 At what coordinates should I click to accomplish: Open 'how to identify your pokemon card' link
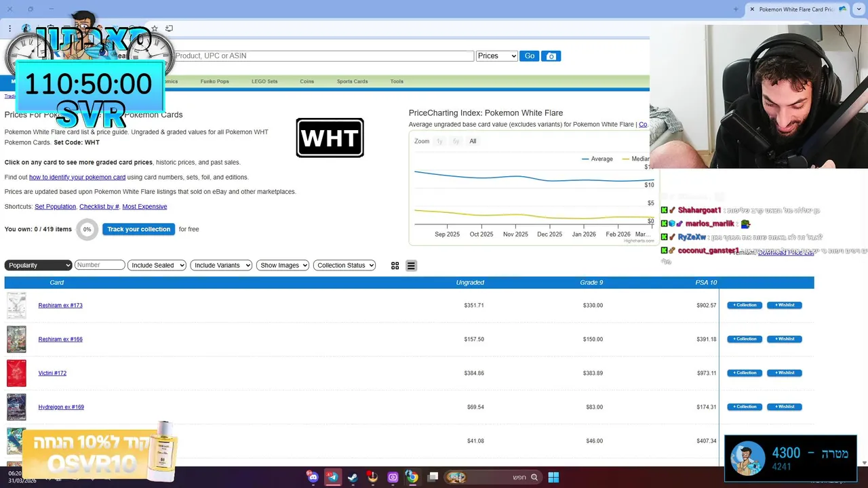coord(77,177)
